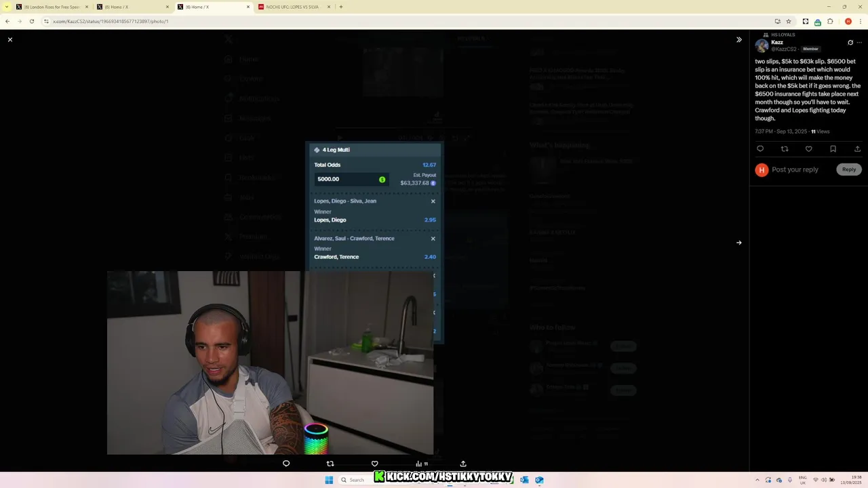Go forward in the browser
Image resolution: width=868 pixels, height=488 pixels.
point(20,21)
